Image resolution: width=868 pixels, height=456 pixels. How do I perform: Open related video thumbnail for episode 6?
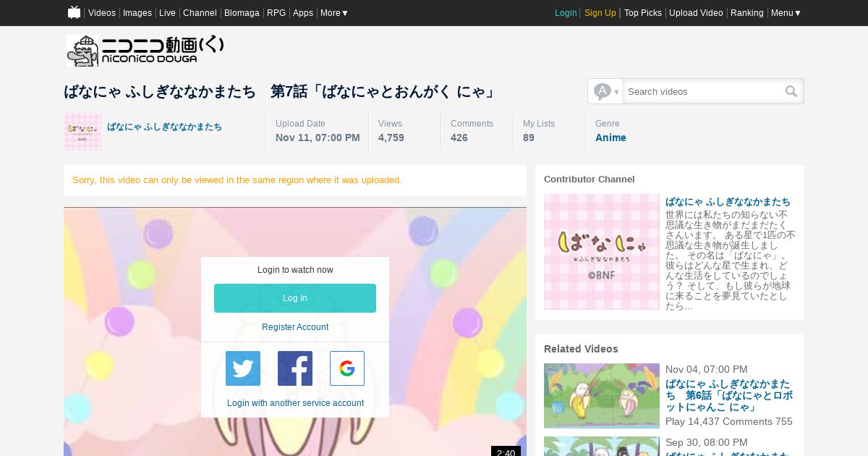click(602, 396)
